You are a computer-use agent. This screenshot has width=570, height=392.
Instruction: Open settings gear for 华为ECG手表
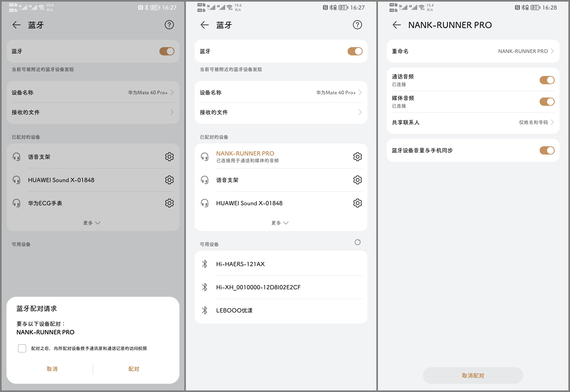coord(169,203)
